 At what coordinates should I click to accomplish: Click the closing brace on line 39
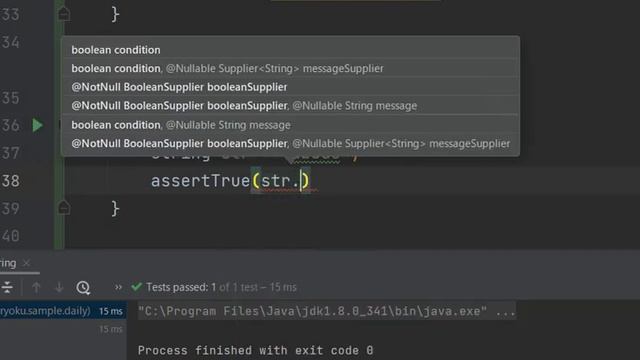[116, 209]
